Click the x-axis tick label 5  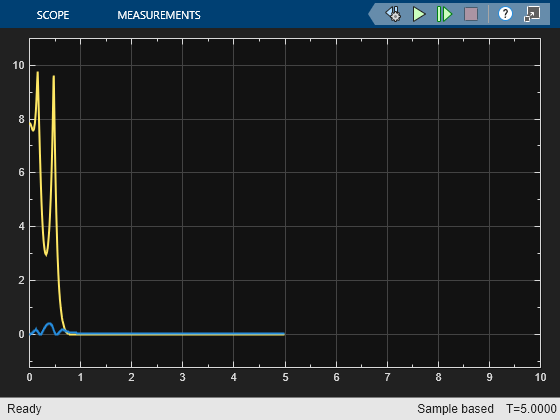point(285,377)
